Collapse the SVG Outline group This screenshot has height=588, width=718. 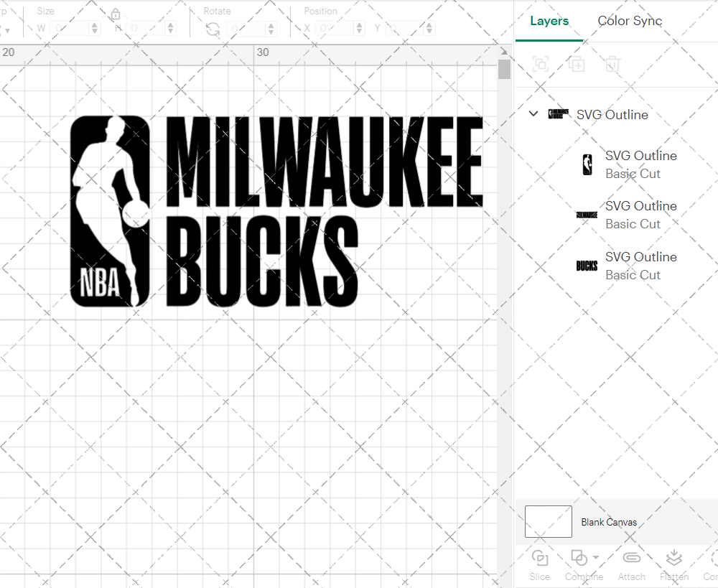tap(533, 113)
